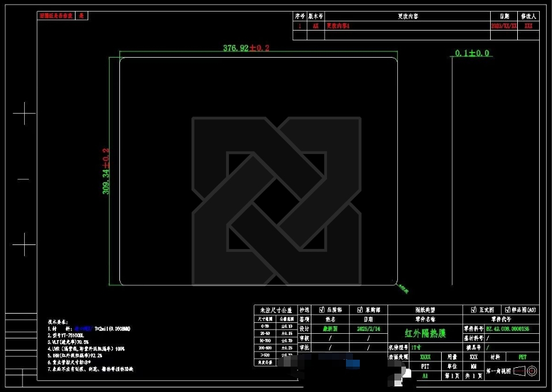Viewport: 553px width, 392px height.
Task: Select the green part name 红外隔热膜
Action: click(426, 333)
